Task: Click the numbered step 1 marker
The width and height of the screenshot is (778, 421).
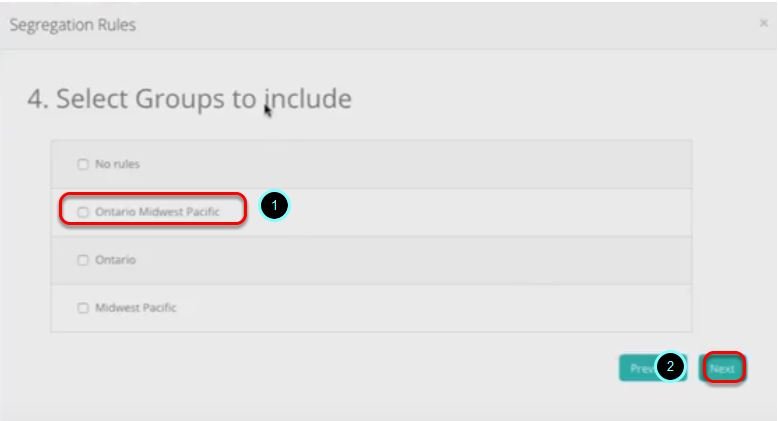Action: click(x=274, y=206)
